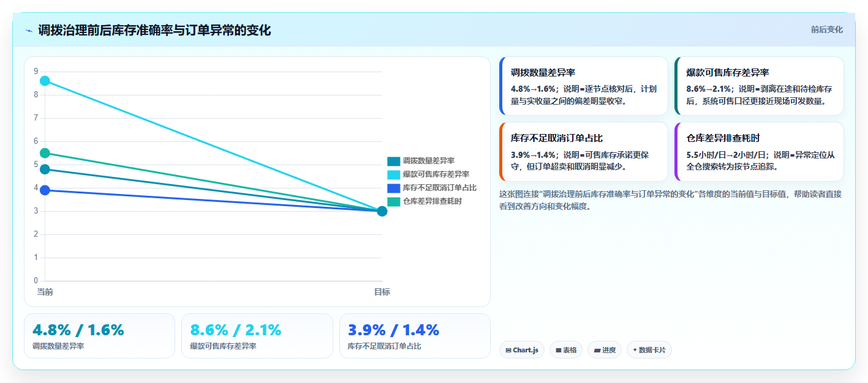Click the 4.8% / 1.6% stat card

coord(99,336)
